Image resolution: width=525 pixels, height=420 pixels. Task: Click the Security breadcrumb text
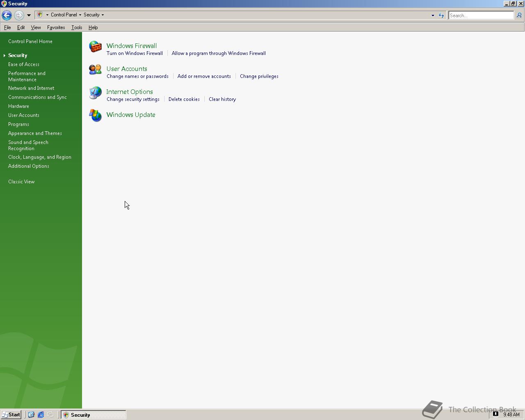tap(91, 15)
